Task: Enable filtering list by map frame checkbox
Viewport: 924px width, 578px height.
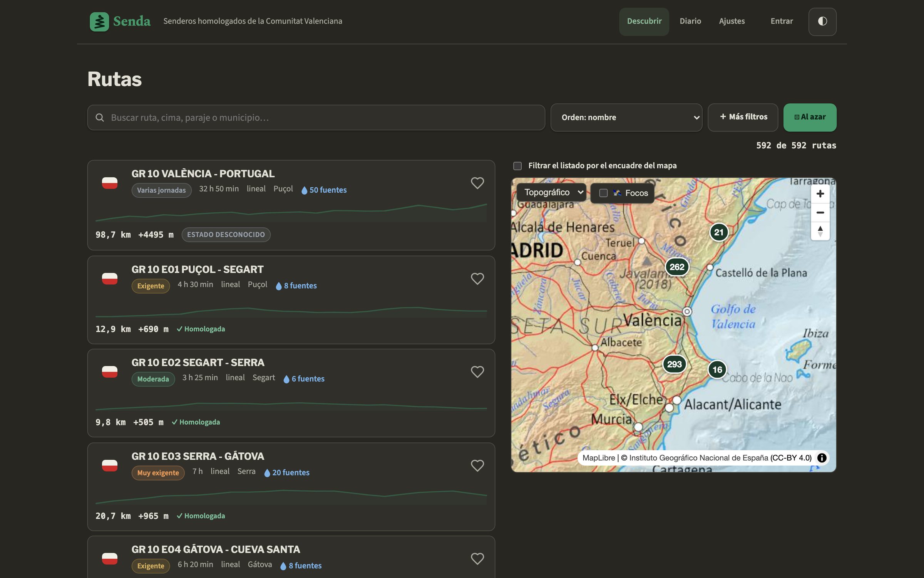Action: (517, 166)
